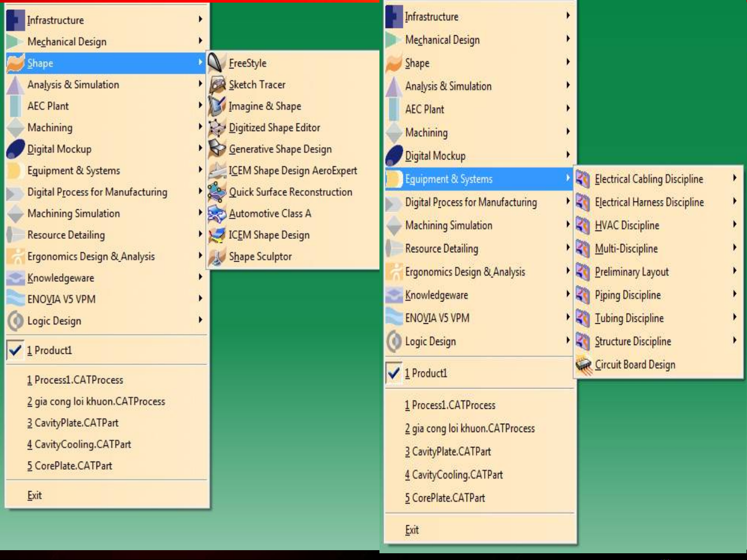Select Generative Shape Design label
The width and height of the screenshot is (747, 560).
[280, 149]
